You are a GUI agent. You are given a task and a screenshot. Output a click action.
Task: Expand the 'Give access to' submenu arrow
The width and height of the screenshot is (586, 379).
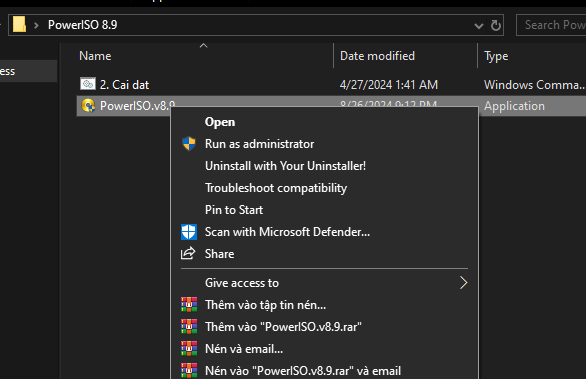click(463, 283)
